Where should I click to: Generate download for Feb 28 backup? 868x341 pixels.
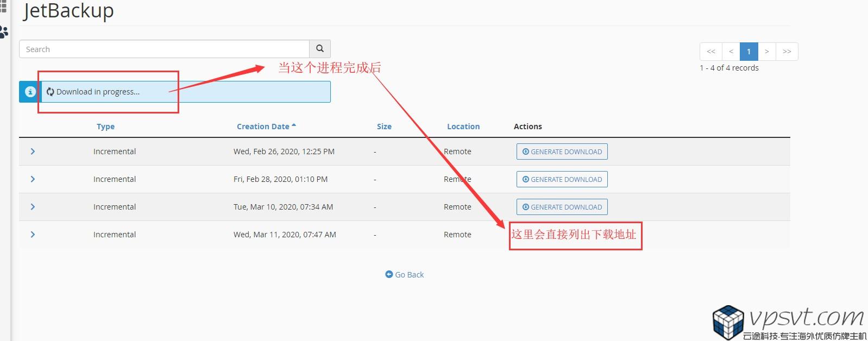click(562, 179)
